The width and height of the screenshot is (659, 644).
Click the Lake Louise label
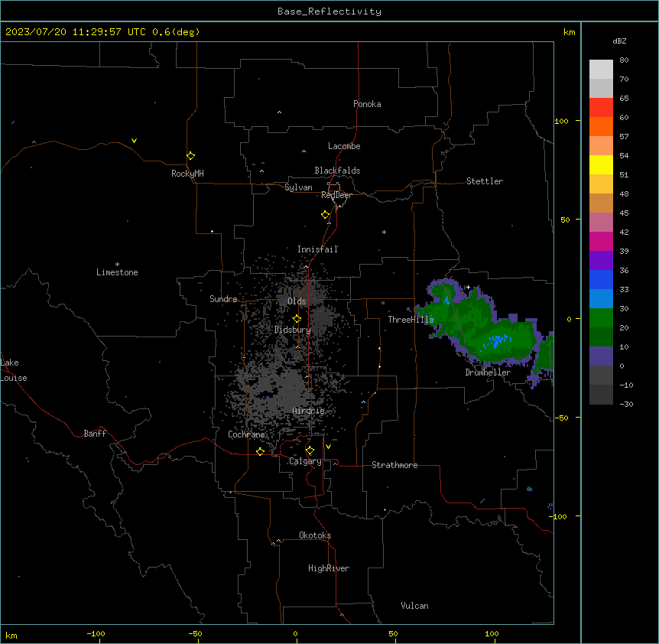14,370
